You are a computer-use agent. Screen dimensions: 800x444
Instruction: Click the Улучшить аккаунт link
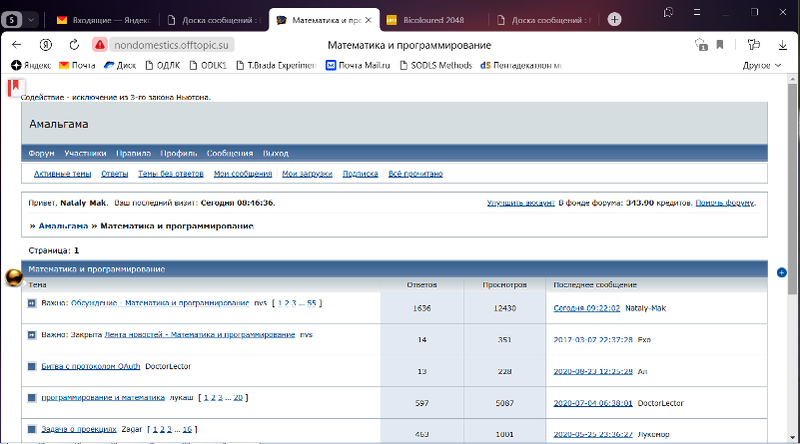tap(520, 203)
